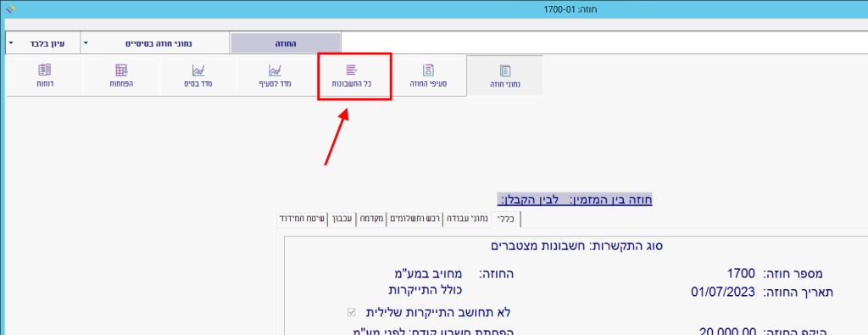Switch to the החוזה tab
Image resolution: width=868 pixels, height=335 pixels.
tap(286, 43)
